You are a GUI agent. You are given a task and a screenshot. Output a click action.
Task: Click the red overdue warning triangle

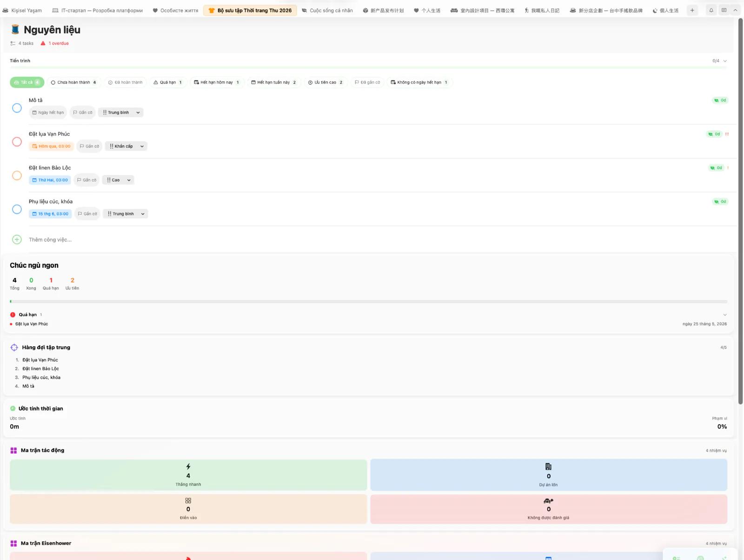click(x=43, y=43)
